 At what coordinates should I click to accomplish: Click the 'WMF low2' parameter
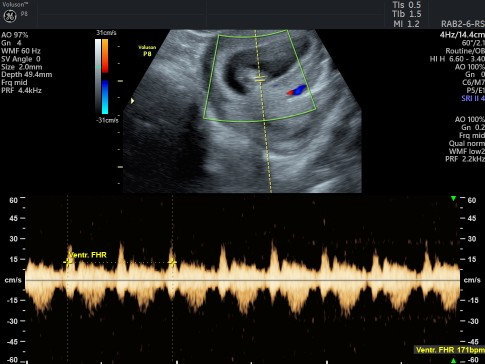click(x=467, y=151)
